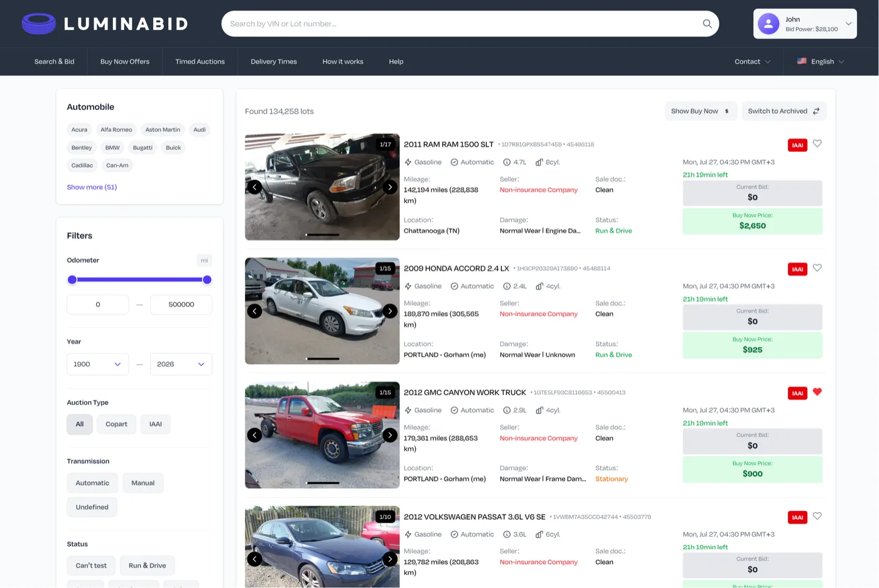Image resolution: width=879 pixels, height=588 pixels.
Task: Open the minimum year dropdown 1900
Action: pos(97,364)
